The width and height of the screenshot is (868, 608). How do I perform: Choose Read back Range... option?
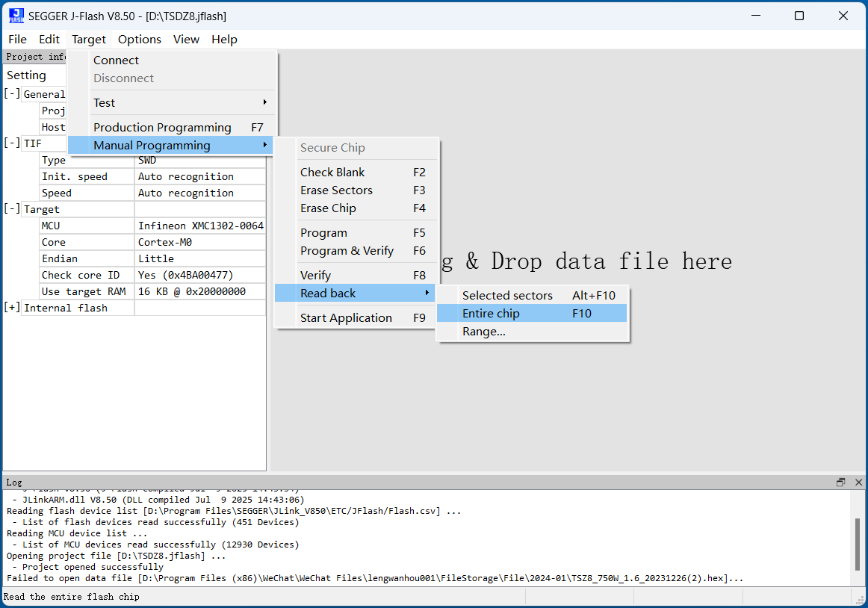532,332
